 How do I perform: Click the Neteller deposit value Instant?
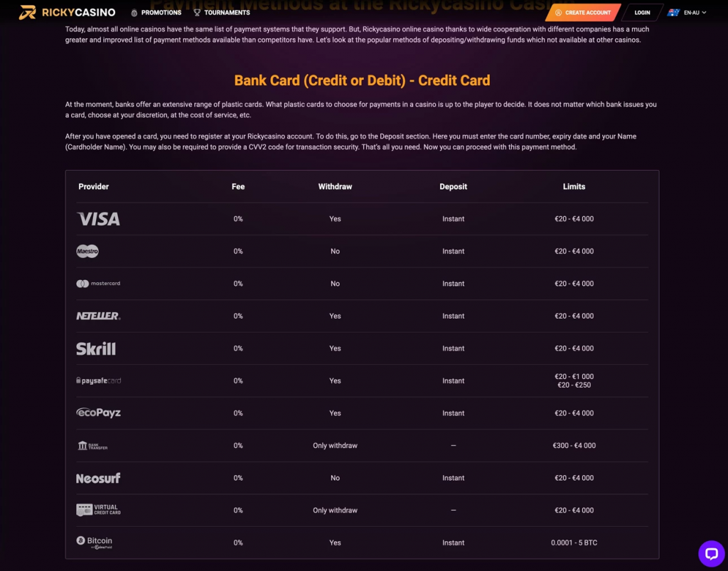[453, 316]
